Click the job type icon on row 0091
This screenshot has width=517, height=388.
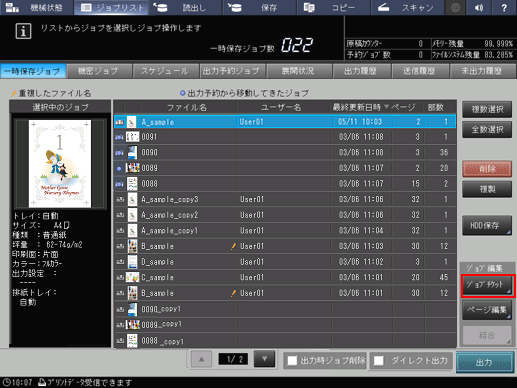119,137
